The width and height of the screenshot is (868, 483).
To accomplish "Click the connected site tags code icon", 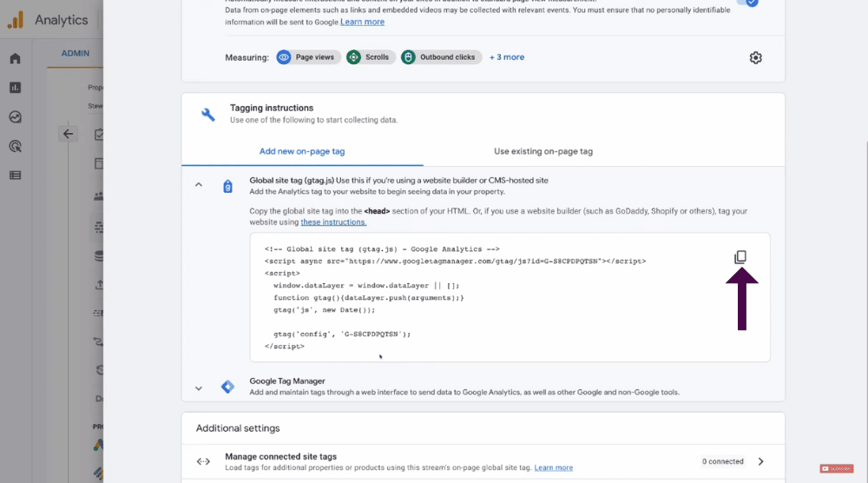I will (203, 461).
